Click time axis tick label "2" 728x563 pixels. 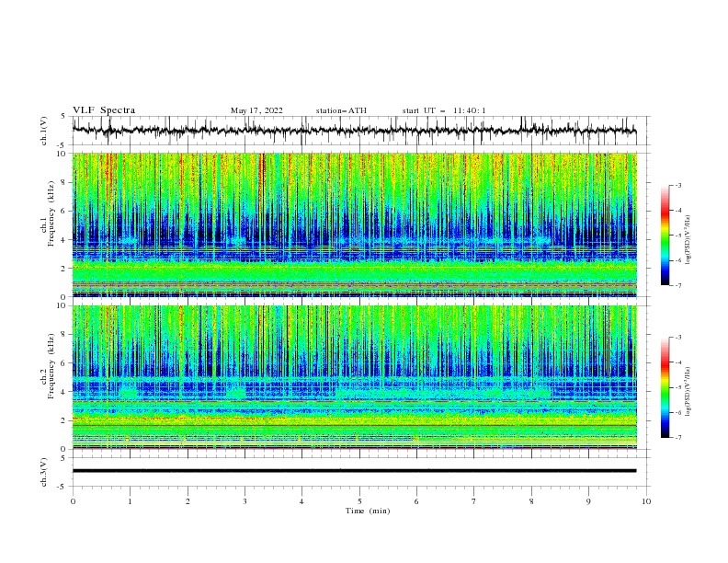[x=188, y=501]
